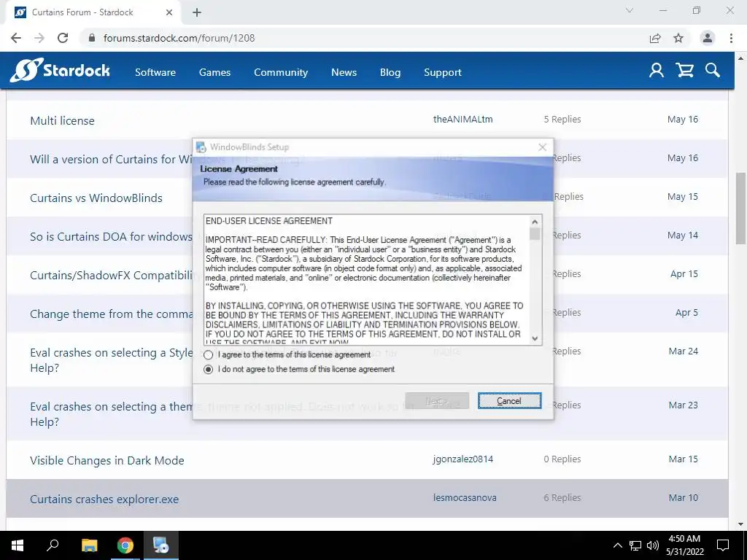Close the Curtains Forum browser tab
747x560 pixels.
click(169, 12)
